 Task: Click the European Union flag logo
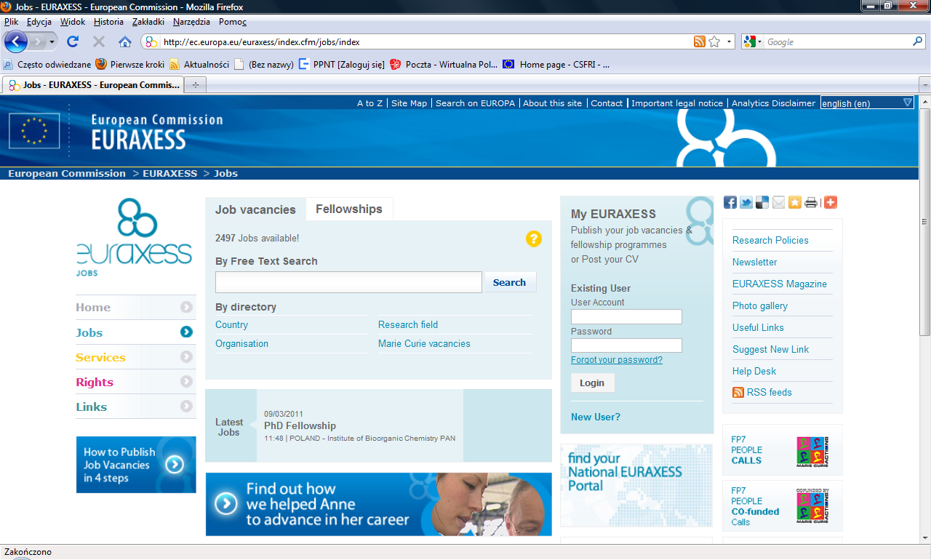point(34,131)
